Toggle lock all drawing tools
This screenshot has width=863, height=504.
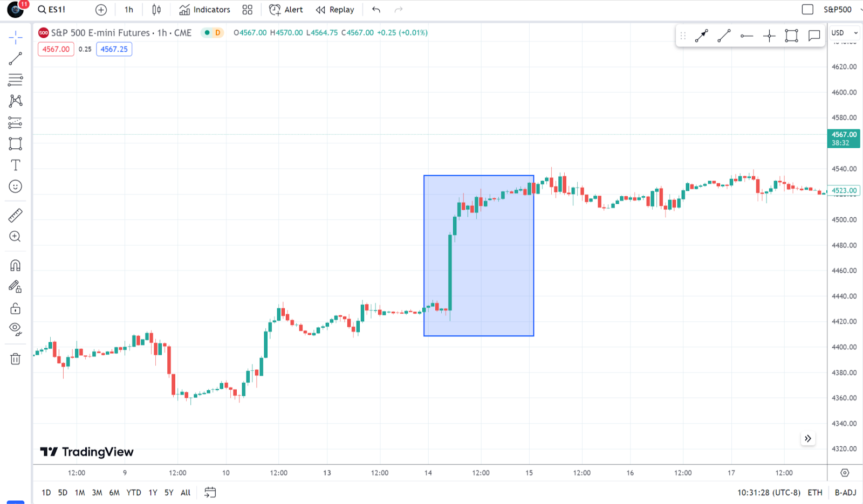pyautogui.click(x=15, y=308)
